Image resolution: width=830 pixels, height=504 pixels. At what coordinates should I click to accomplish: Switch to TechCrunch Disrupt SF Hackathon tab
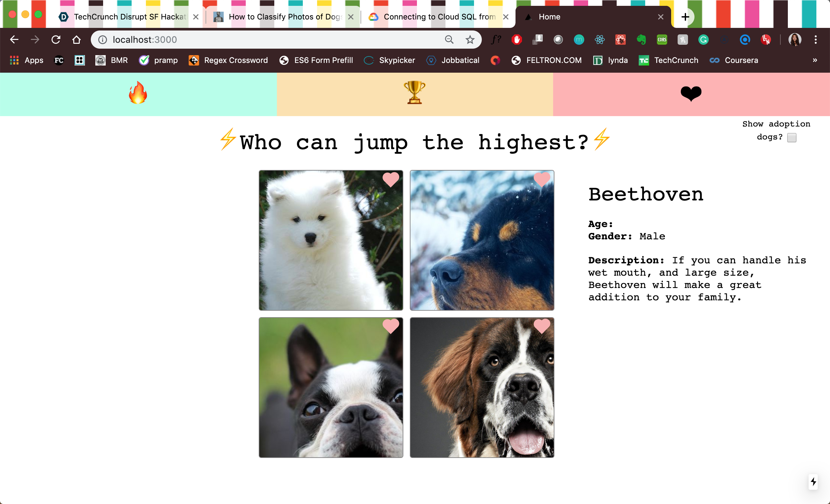pos(130,17)
